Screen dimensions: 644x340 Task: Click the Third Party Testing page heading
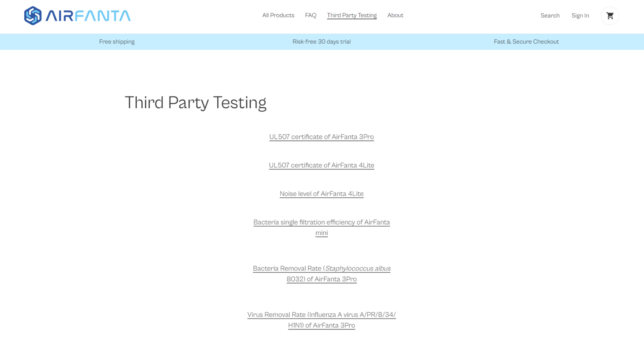(x=195, y=103)
